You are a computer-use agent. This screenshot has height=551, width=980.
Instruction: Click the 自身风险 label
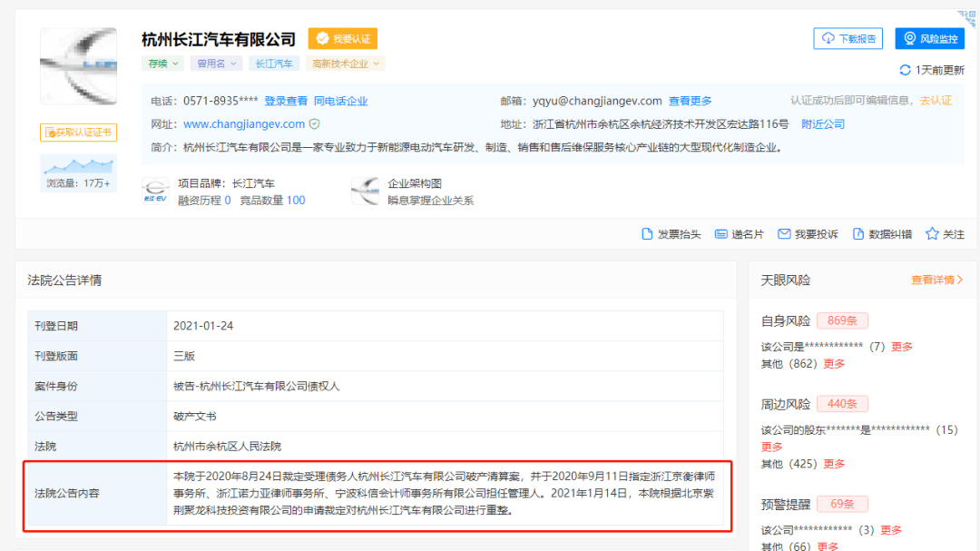click(x=785, y=320)
